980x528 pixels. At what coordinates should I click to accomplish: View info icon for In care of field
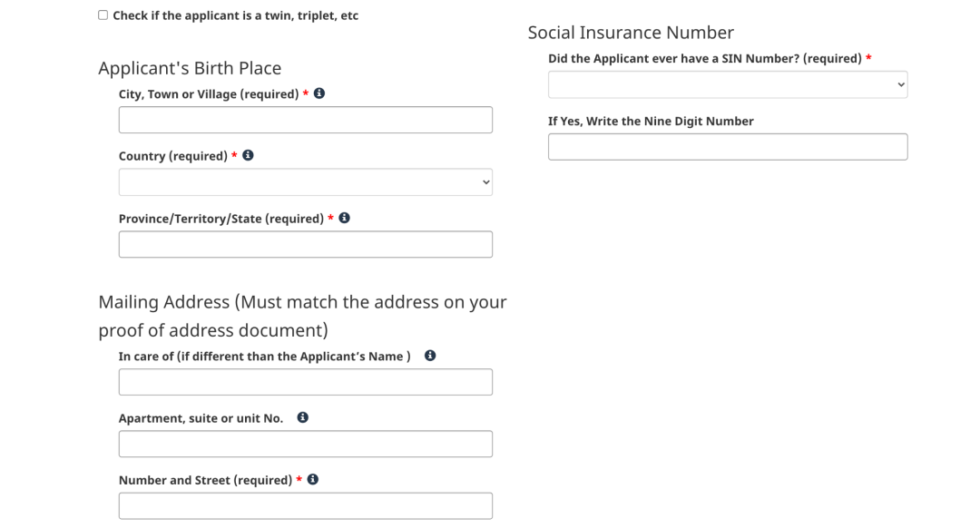click(430, 355)
